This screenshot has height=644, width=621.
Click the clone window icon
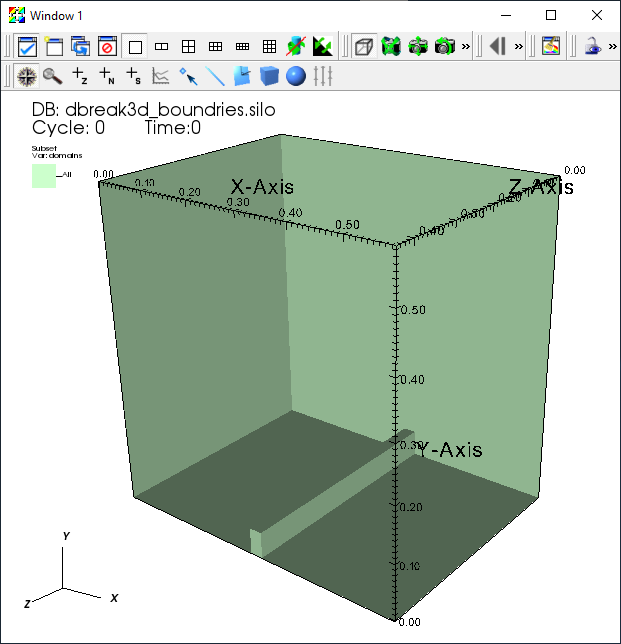(80, 46)
